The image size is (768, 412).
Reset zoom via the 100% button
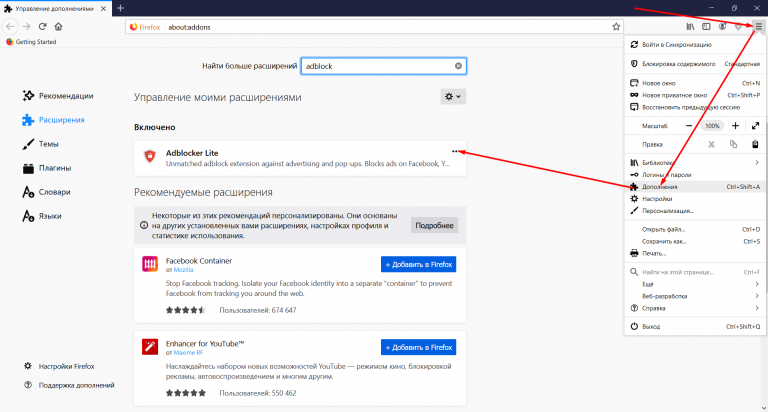pos(712,126)
